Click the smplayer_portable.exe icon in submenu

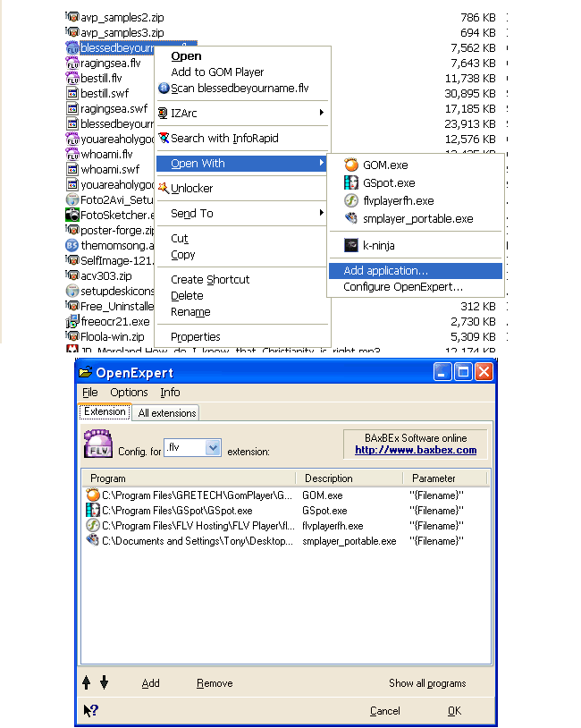(351, 218)
